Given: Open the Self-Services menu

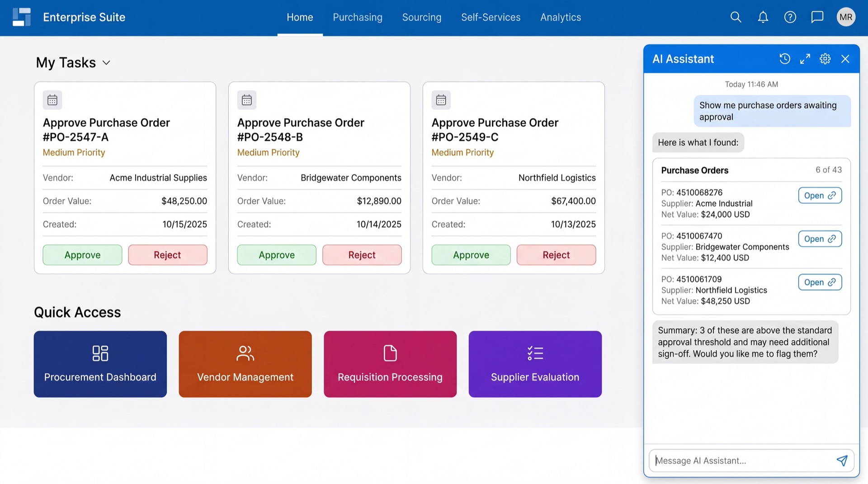Looking at the screenshot, I should [x=491, y=17].
